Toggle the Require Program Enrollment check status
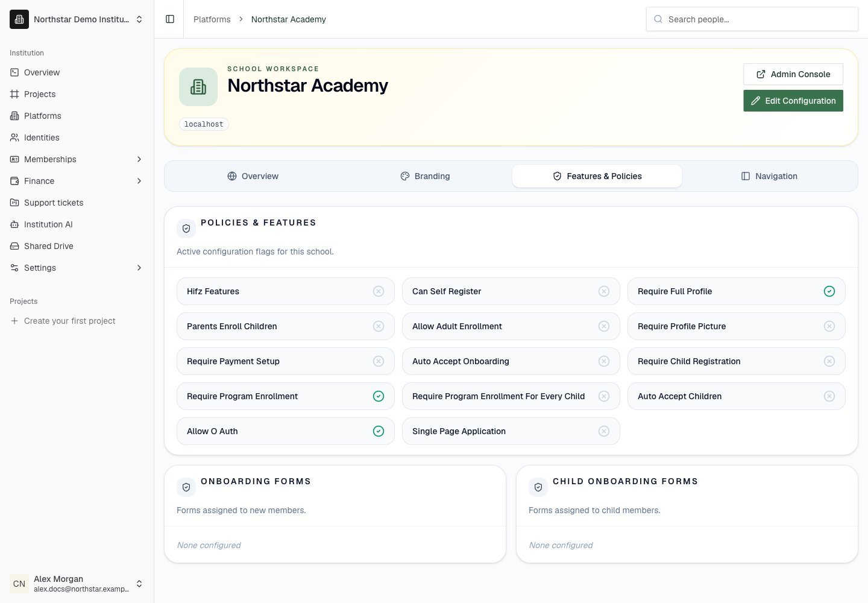Image resolution: width=868 pixels, height=603 pixels. pyautogui.click(x=379, y=396)
